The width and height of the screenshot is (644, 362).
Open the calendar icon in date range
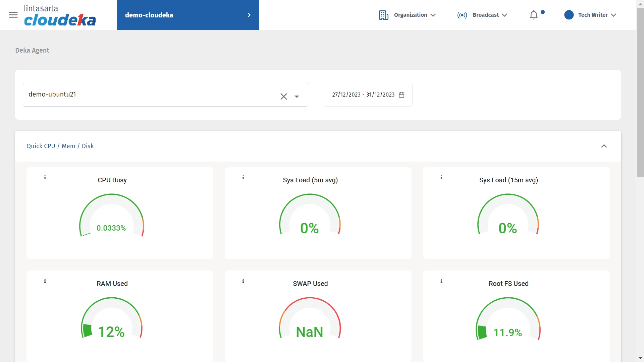tap(401, 95)
